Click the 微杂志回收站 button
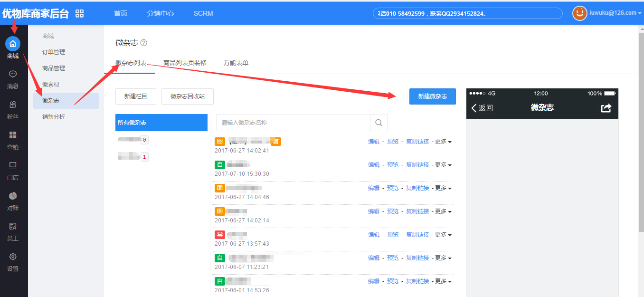Screen dimensions: 644x297 click(x=187, y=96)
